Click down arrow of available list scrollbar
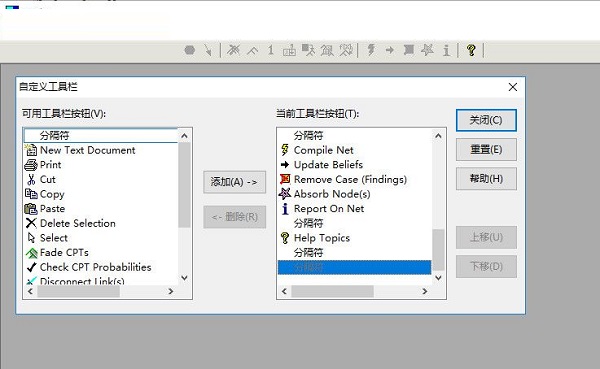This screenshot has width=600, height=369. 184,278
